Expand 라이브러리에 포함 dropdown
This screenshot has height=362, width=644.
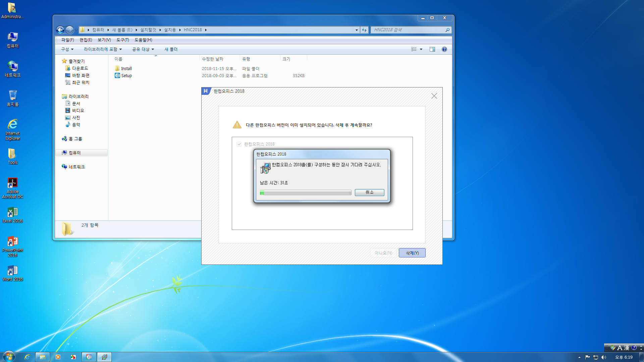(x=103, y=49)
